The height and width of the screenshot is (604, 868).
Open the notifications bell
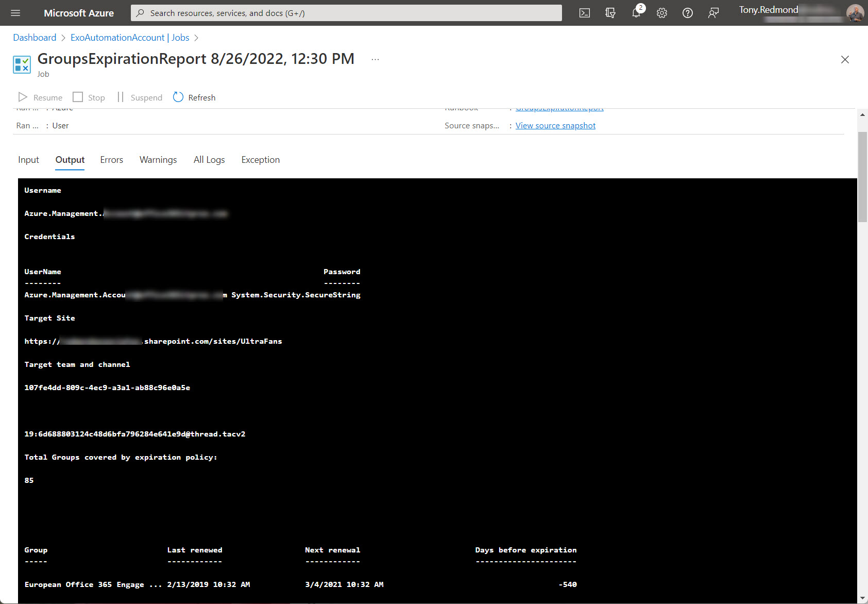[x=637, y=13]
